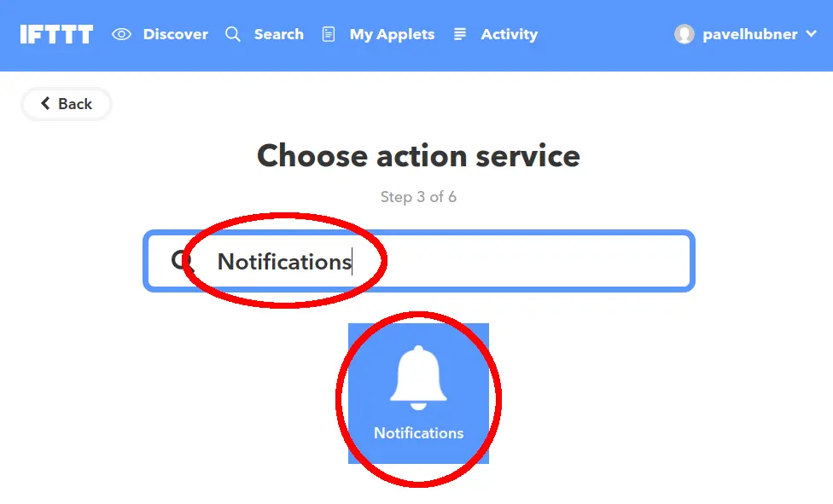Expand the account chevron beside pavelhubner
The width and height of the screenshot is (833, 504).
click(x=811, y=34)
